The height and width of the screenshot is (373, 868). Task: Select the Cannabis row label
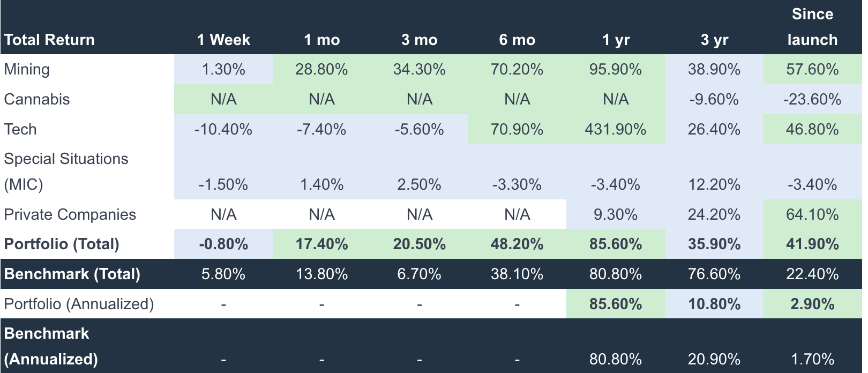point(37,99)
